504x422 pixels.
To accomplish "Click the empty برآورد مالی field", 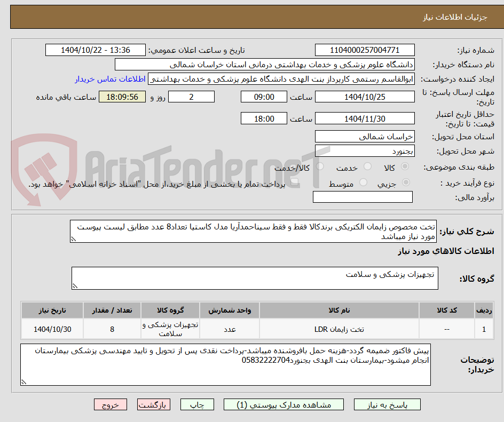I will (363, 197).
